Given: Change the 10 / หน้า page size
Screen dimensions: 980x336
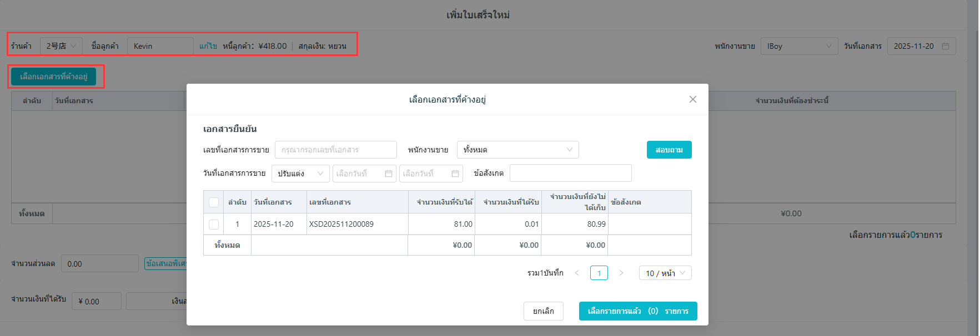Looking at the screenshot, I should 665,273.
